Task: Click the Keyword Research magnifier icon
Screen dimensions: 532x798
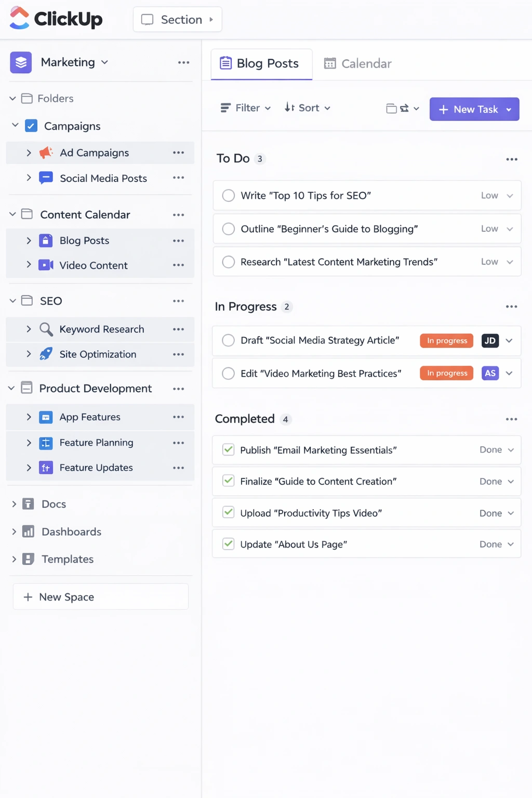Action: point(46,329)
